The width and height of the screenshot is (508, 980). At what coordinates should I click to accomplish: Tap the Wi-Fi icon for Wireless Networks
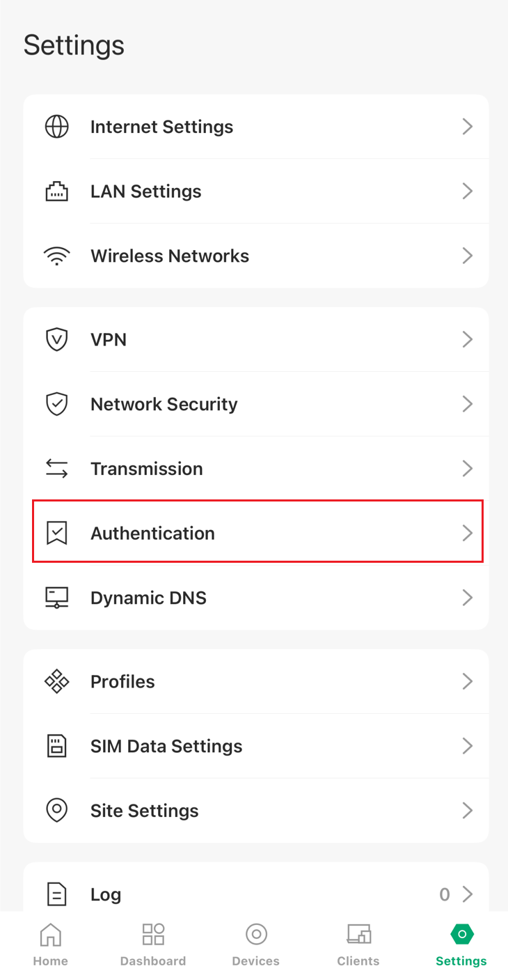56,256
